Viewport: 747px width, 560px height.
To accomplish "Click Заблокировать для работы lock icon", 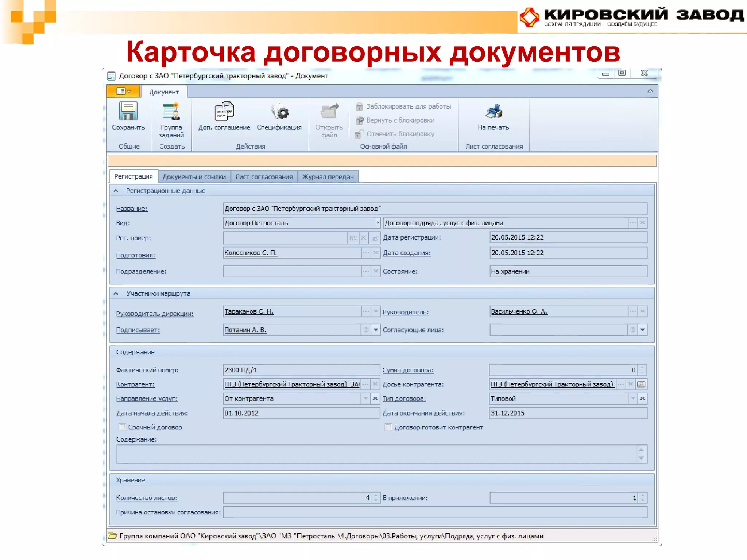I will tap(359, 106).
